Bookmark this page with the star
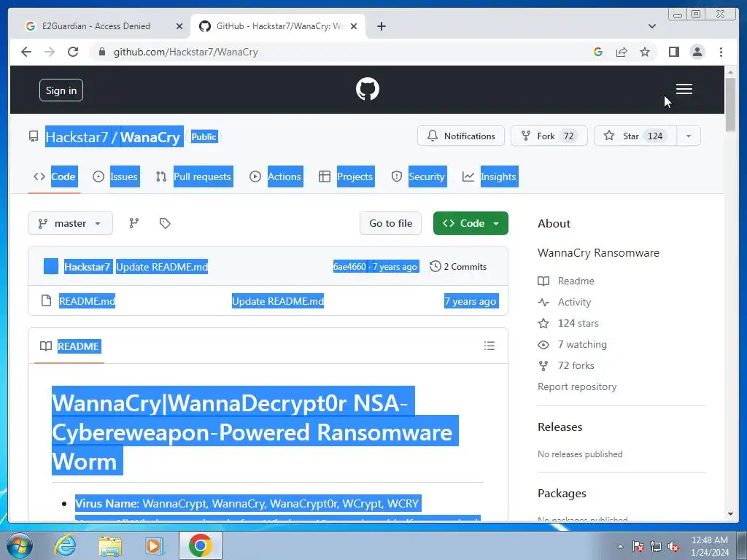 (645, 52)
